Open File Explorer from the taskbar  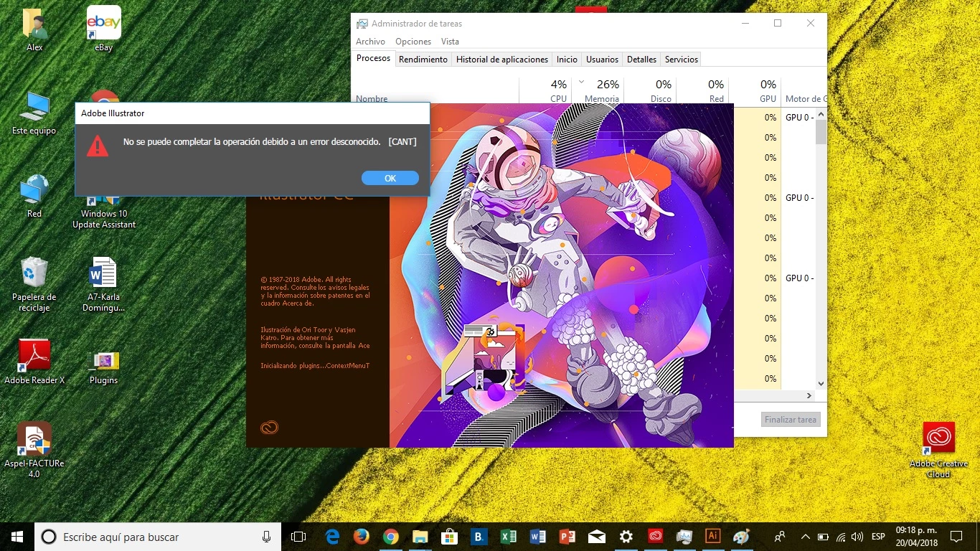(x=420, y=537)
